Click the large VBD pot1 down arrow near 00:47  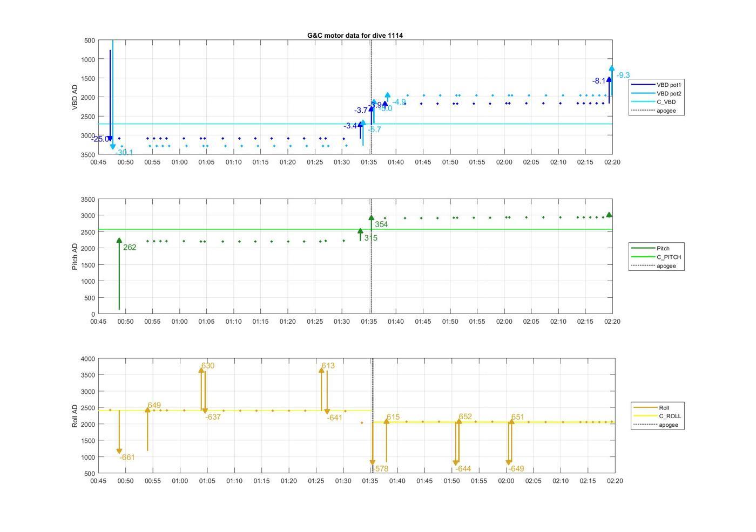[x=110, y=96]
